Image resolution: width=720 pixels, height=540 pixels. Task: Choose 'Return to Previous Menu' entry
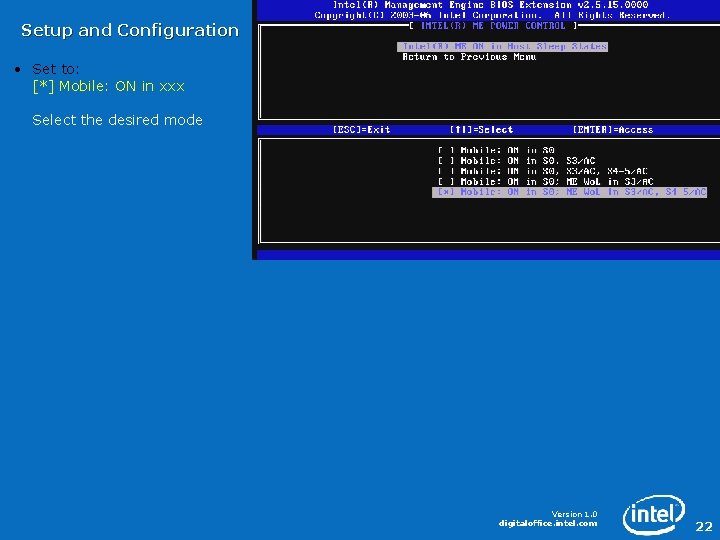469,57
